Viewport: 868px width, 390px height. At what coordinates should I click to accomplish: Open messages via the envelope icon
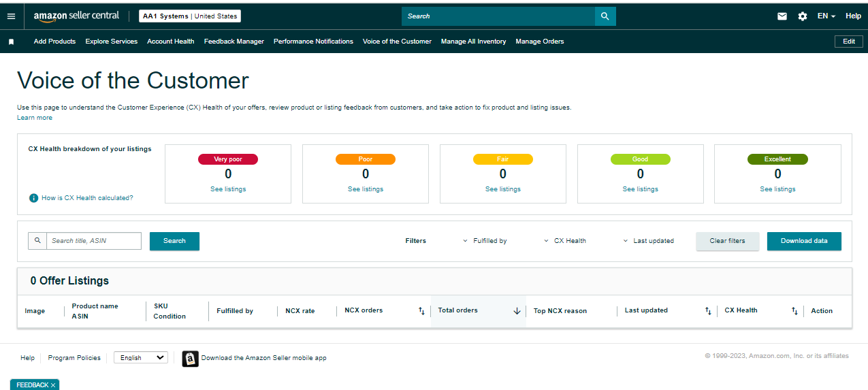(782, 16)
